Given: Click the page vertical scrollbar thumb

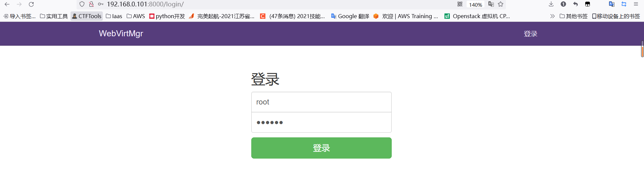Looking at the screenshot, I should (642, 49).
